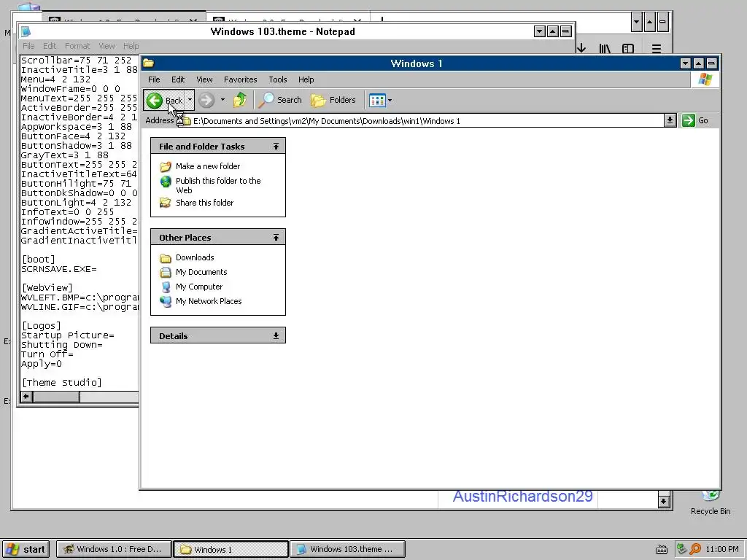Click the Go button next to address bar
Image resolution: width=747 pixels, height=560 pixels.
point(695,120)
